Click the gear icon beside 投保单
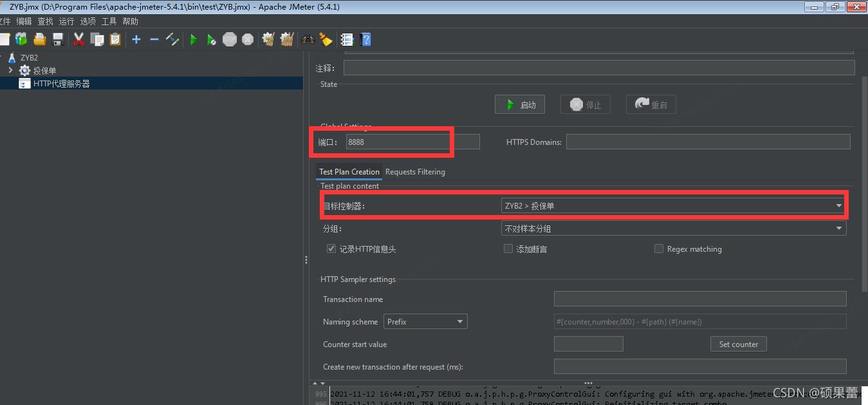The image size is (868, 405). click(24, 70)
